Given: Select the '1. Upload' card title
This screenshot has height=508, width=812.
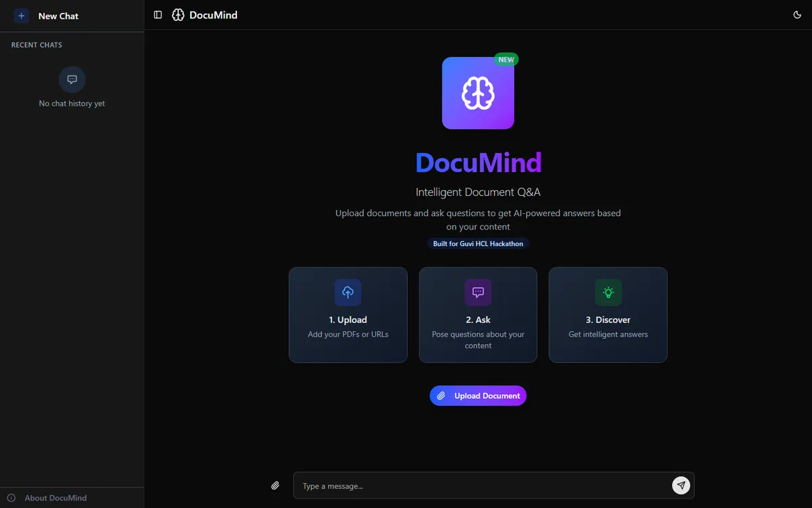Looking at the screenshot, I should tap(348, 320).
